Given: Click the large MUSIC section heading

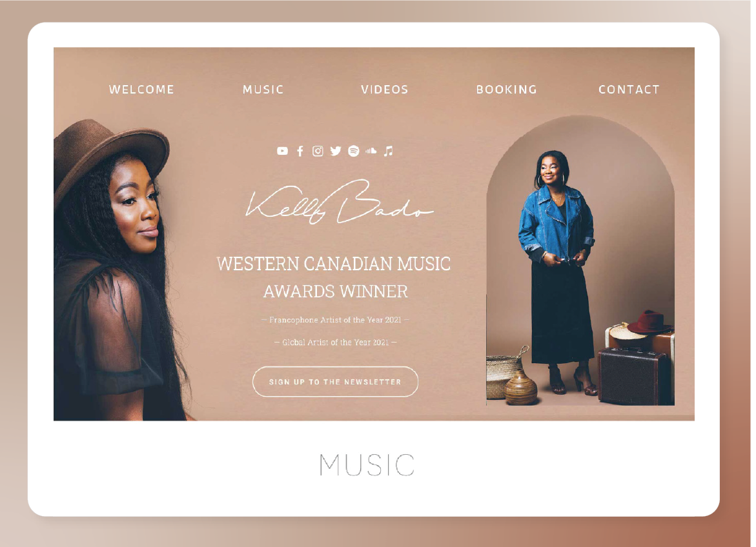Looking at the screenshot, I should [x=367, y=464].
